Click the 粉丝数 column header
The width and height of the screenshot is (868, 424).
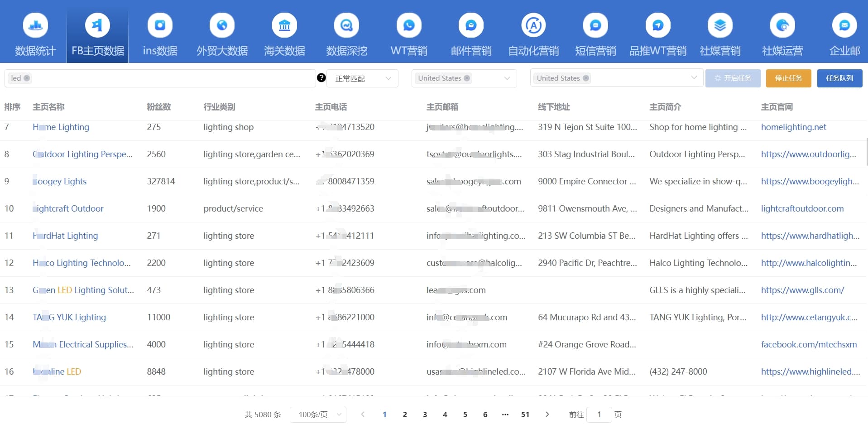point(159,107)
